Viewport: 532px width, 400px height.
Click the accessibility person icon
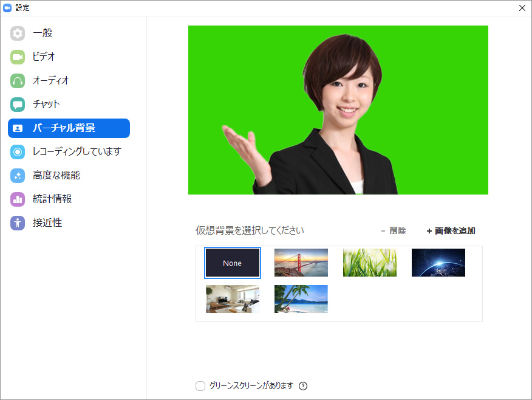tap(18, 223)
